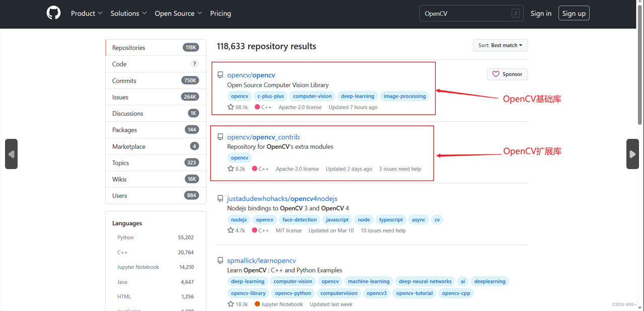Open justadudewhohacks/opencv4nodejs repository

[x=282, y=199]
